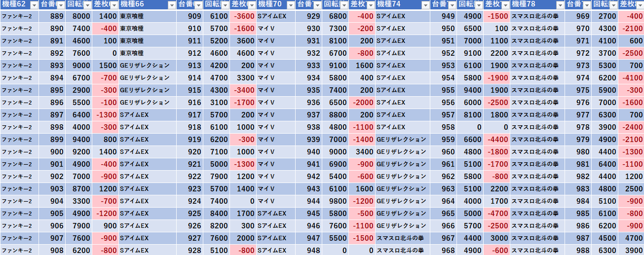
Task: Select 差枚 value 2200 for machine 952
Action: pos(497,53)
